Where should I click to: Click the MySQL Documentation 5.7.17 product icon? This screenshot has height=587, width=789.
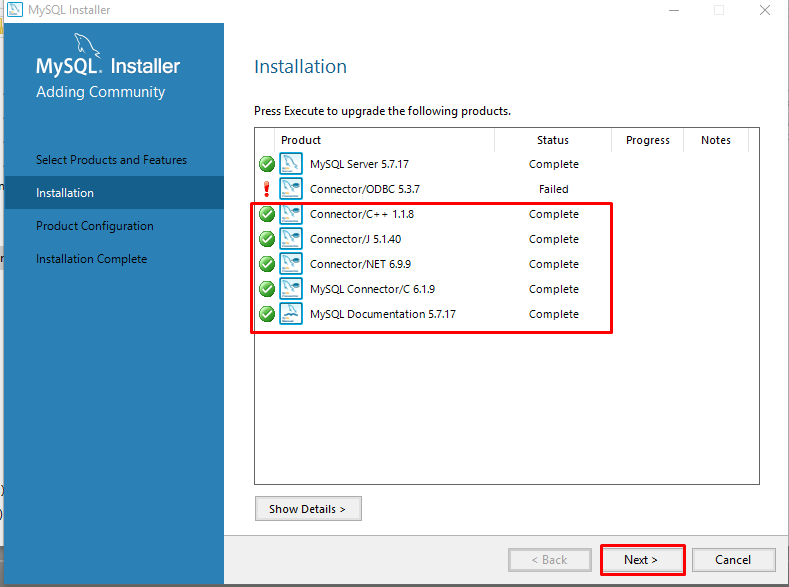tap(291, 314)
